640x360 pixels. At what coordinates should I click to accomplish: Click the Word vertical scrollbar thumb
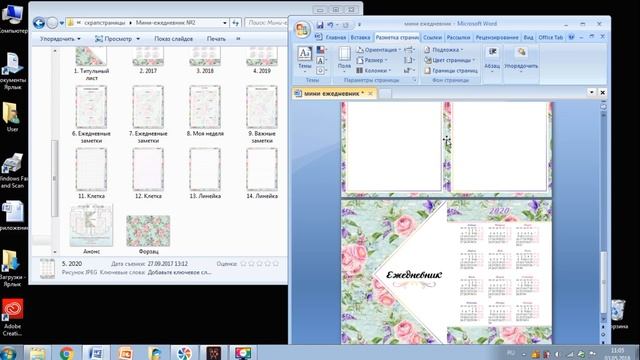click(603, 282)
